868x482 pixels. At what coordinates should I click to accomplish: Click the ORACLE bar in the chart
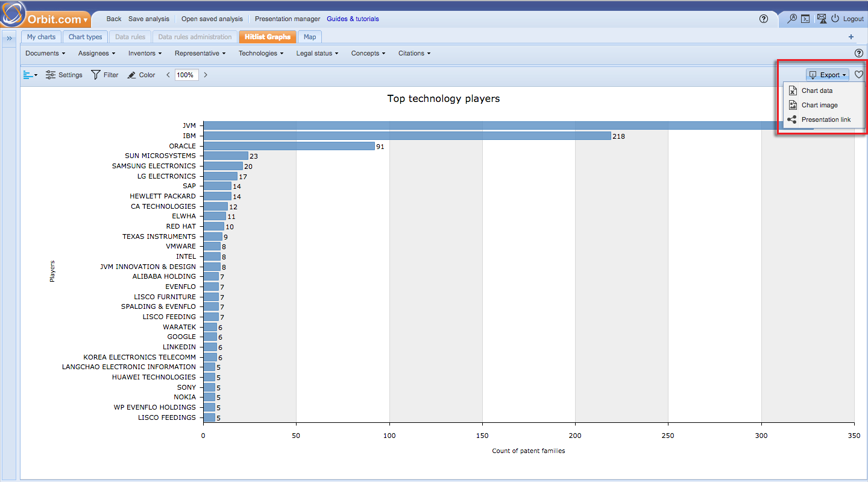(289, 146)
